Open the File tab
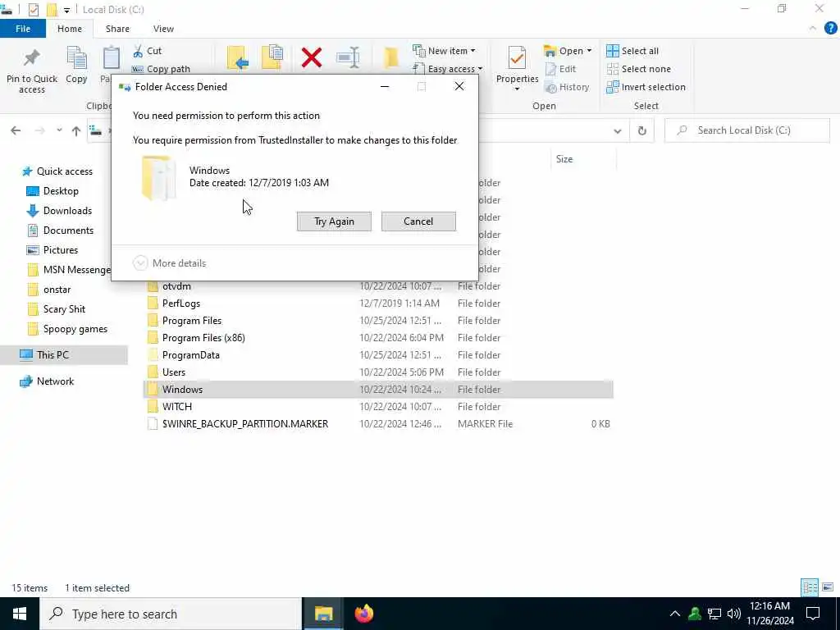This screenshot has width=840, height=630. tap(23, 29)
